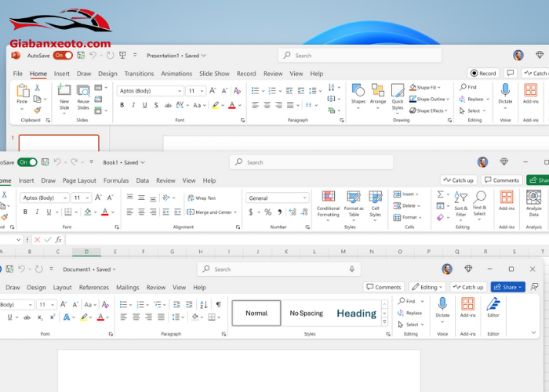Collapse the Word ribbon chevron
The height and width of the screenshot is (392, 549).
pyautogui.click(x=533, y=332)
